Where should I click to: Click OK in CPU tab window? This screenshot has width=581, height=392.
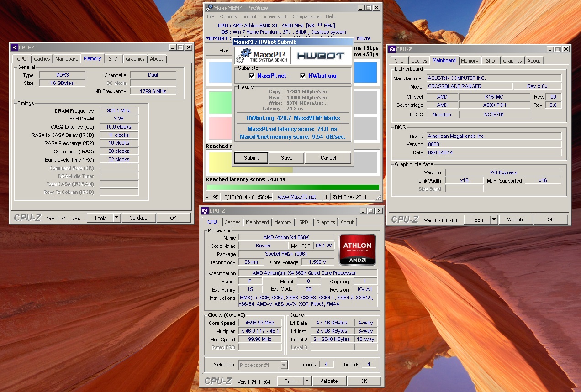pyautogui.click(x=364, y=381)
